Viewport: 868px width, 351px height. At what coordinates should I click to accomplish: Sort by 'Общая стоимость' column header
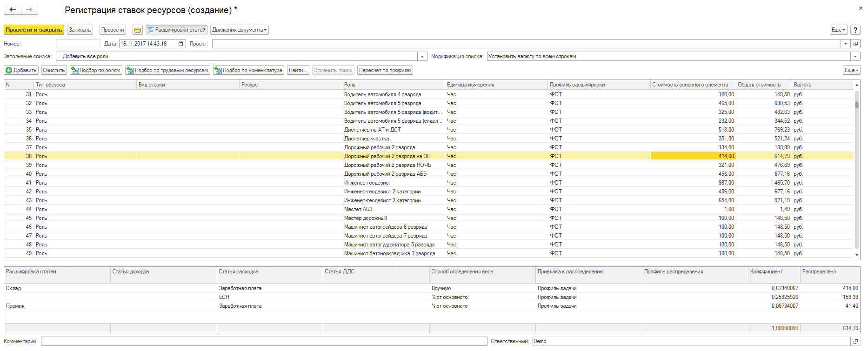coord(764,85)
